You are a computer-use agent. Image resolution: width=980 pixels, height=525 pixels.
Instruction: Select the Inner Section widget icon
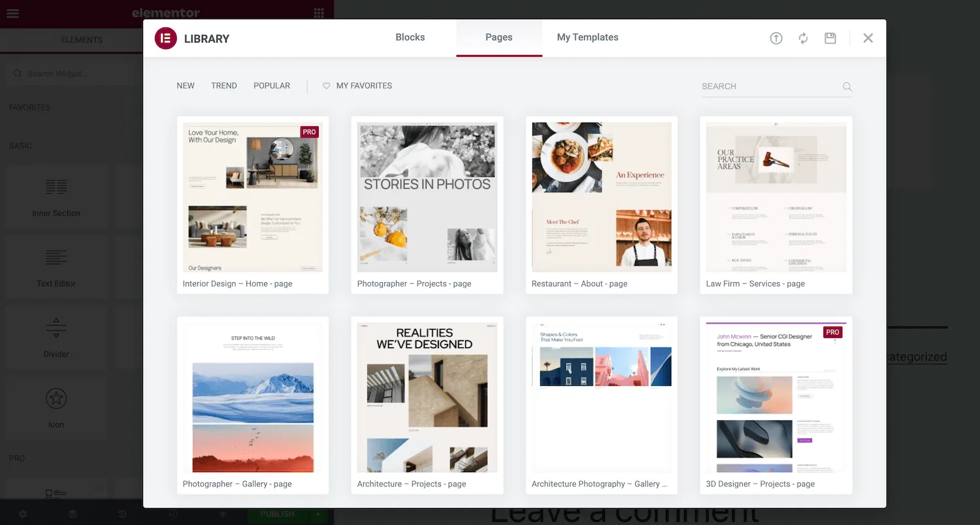coord(56,187)
